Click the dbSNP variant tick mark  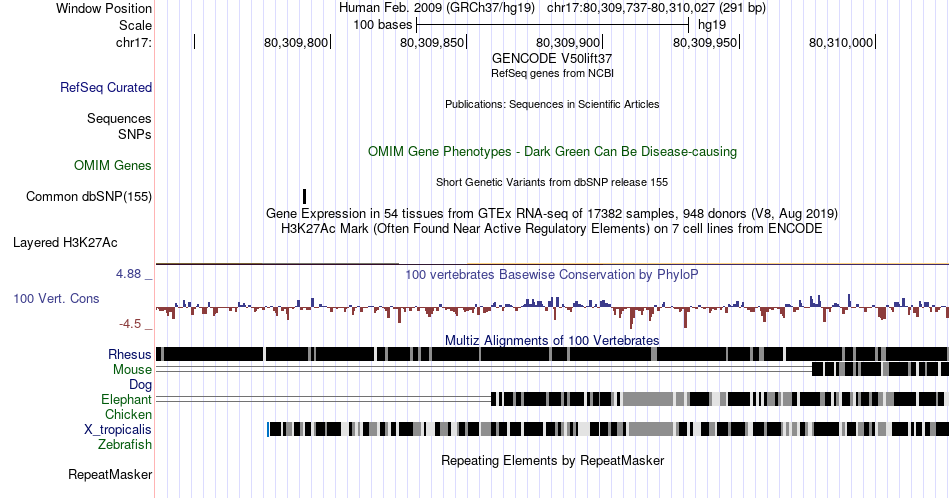coord(305,196)
